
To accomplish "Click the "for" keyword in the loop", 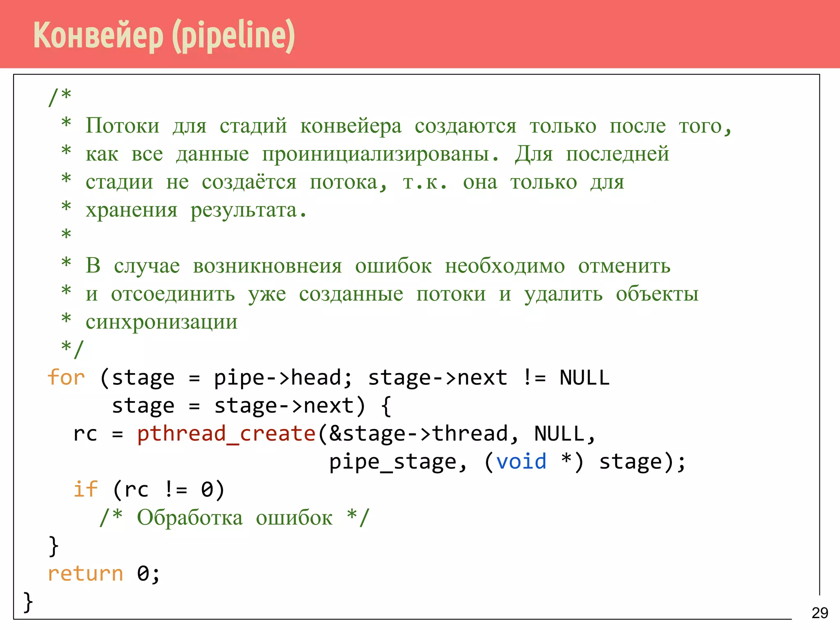I will 66,377.
